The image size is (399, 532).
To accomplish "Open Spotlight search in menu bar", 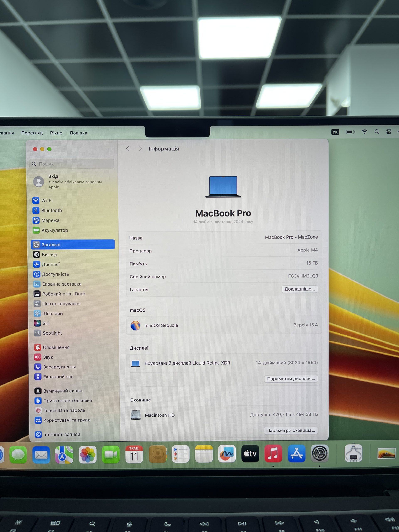I will [x=377, y=132].
